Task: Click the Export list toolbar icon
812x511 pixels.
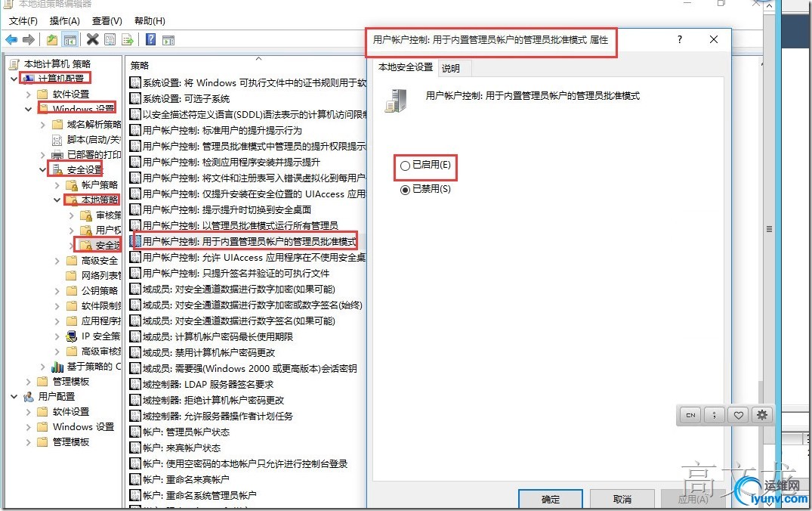Action: click(x=128, y=39)
